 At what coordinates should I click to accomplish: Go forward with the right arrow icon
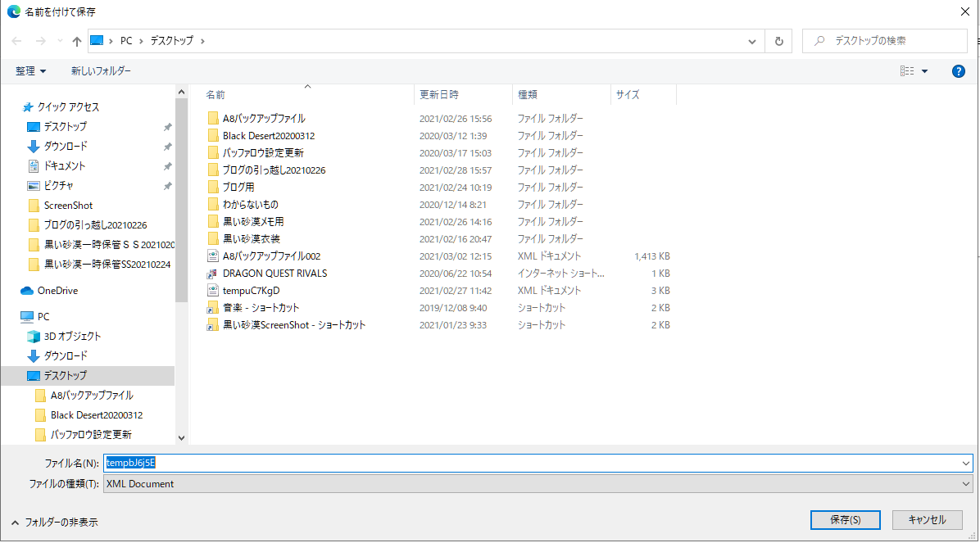pyautogui.click(x=41, y=41)
